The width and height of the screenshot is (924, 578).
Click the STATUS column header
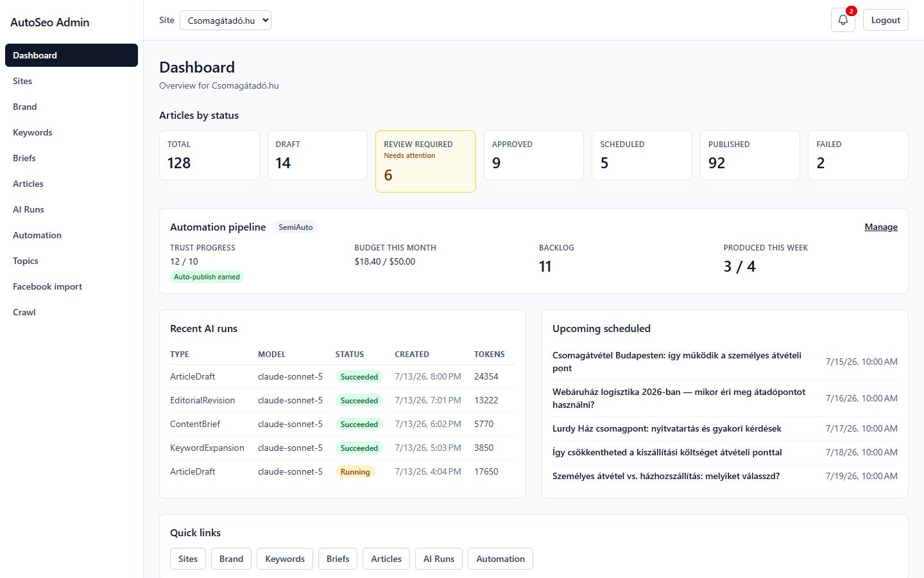click(x=350, y=355)
